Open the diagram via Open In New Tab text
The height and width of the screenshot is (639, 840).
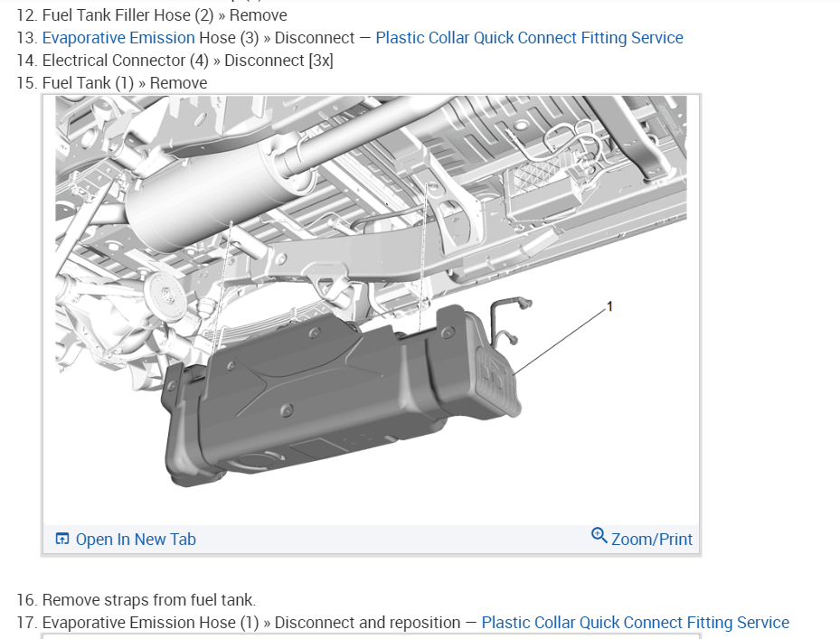tap(136, 540)
